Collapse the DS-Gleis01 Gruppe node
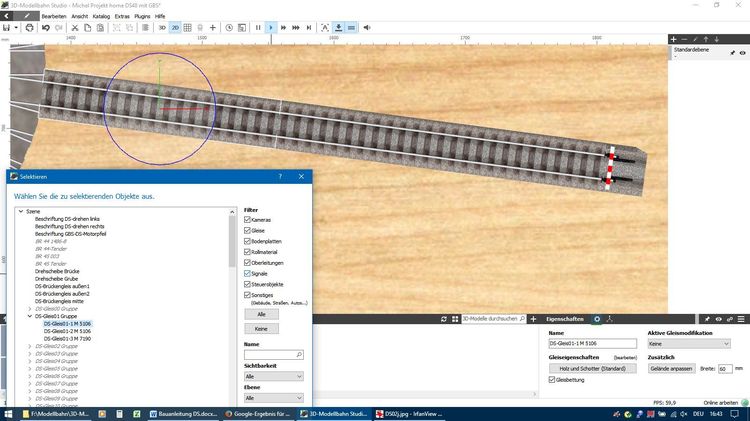This screenshot has height=421, width=750. (x=30, y=316)
